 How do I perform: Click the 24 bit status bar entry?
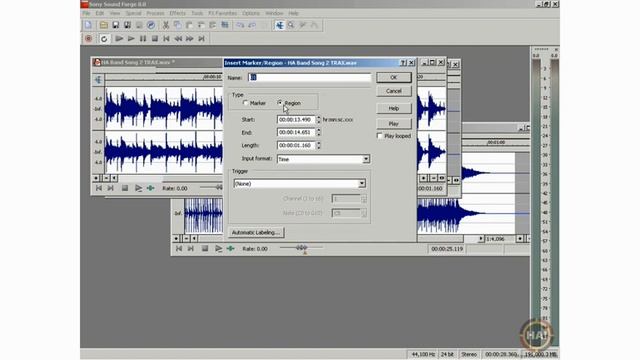(447, 354)
